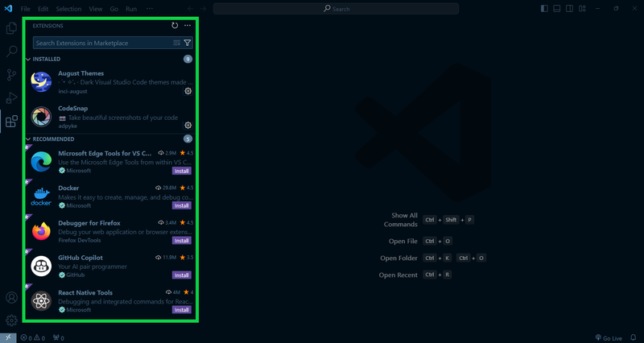Expand the overflow menu ellipsis

(150, 9)
